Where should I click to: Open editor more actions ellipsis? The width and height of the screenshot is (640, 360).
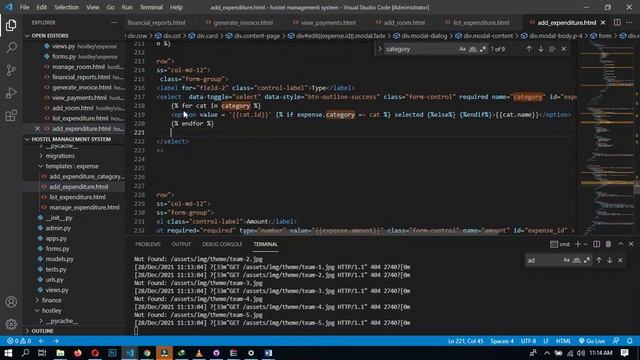[x=630, y=22]
